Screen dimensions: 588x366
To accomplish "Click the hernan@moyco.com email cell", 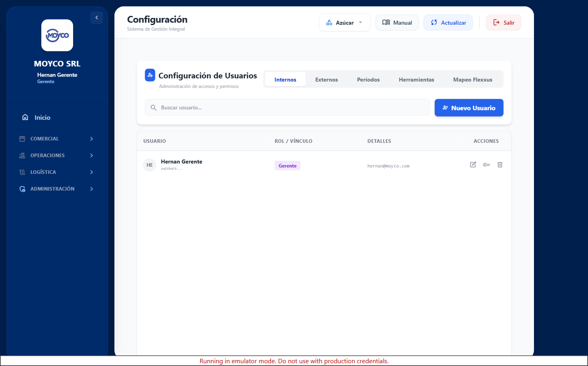I will click(x=389, y=166).
